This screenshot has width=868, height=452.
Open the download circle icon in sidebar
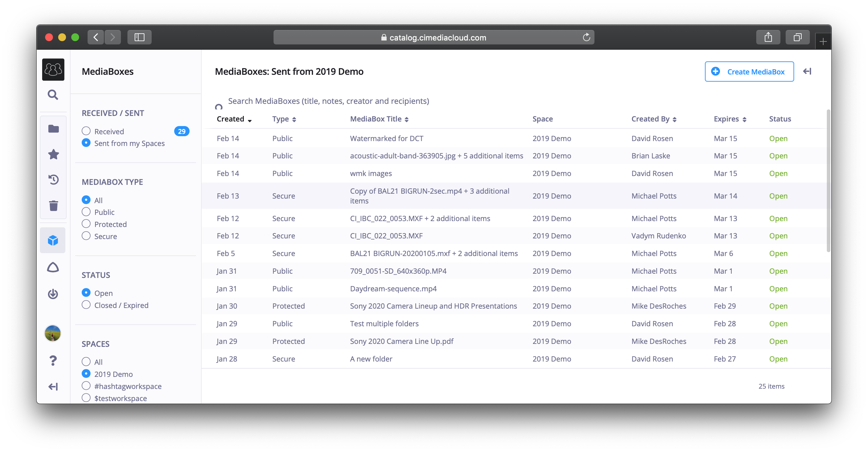[53, 294]
